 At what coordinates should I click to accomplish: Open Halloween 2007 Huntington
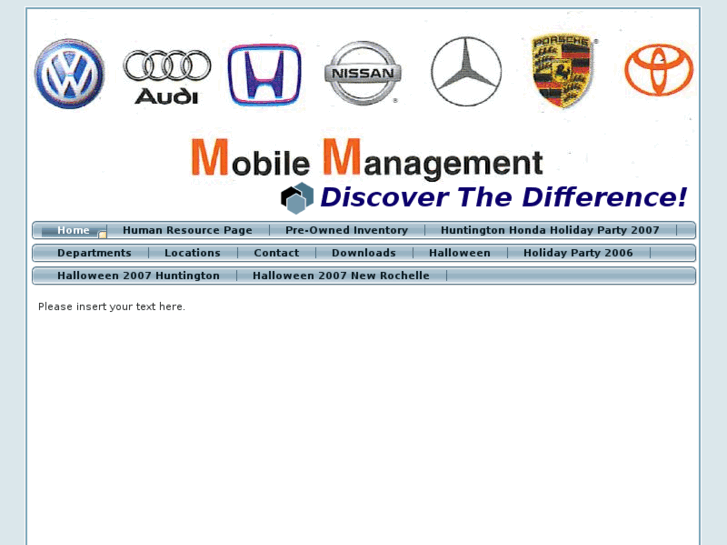(x=138, y=276)
